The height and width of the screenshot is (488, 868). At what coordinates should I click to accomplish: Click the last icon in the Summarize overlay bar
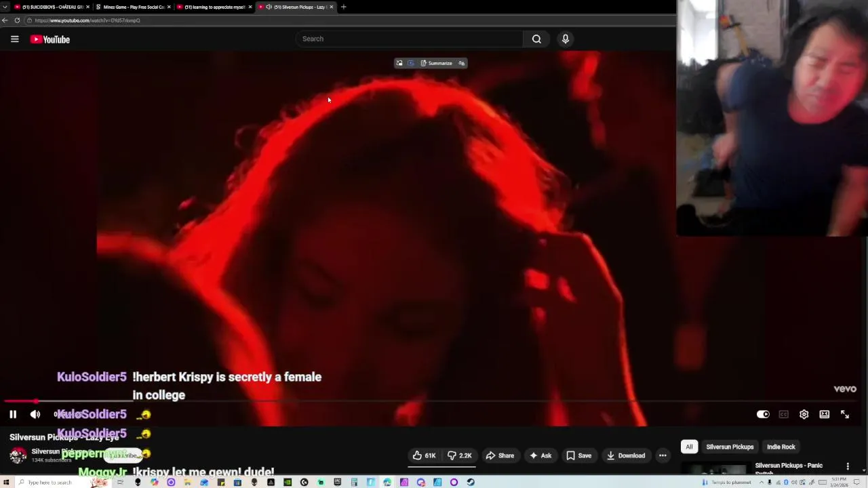pyautogui.click(x=462, y=63)
